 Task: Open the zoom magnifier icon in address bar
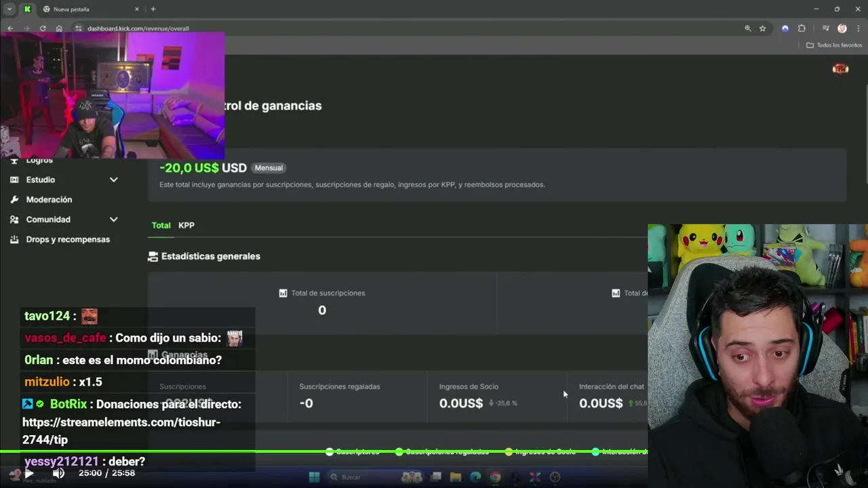(748, 28)
